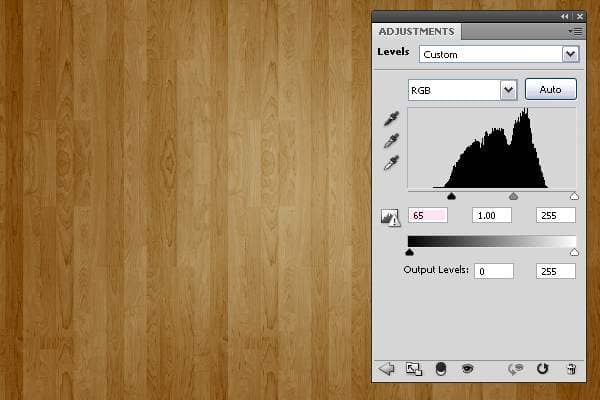Image resolution: width=600 pixels, height=400 pixels.
Task: Click the histogram recalculate warning icon
Action: (x=390, y=218)
